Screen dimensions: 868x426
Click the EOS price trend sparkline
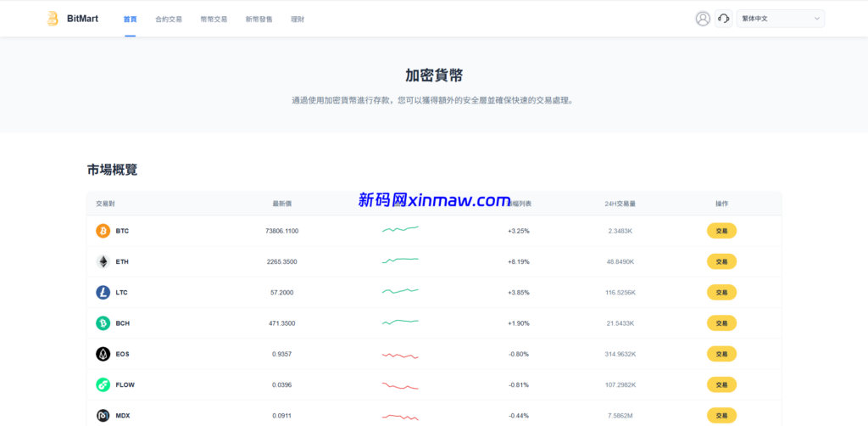pyautogui.click(x=400, y=355)
